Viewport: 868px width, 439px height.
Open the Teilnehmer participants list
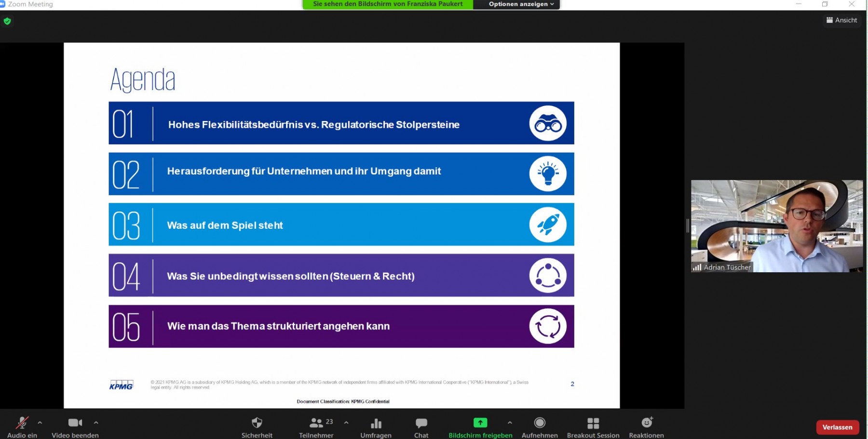click(316, 424)
